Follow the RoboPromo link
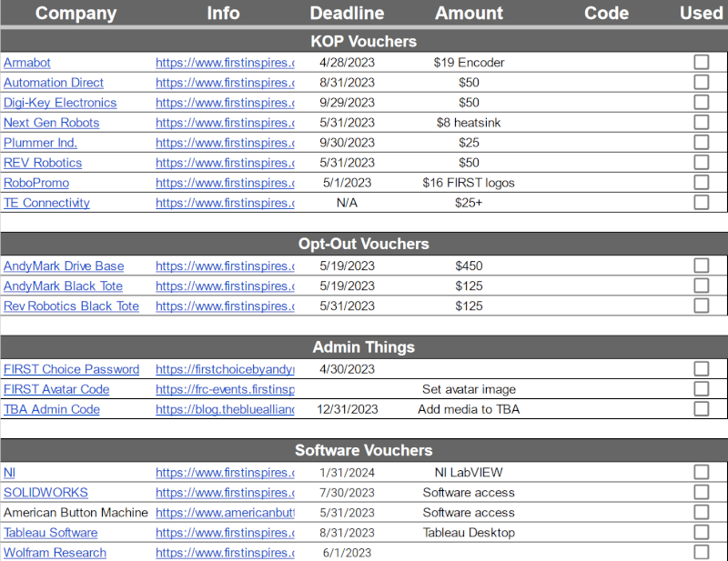Screen dimensions: 728x561 (36, 183)
